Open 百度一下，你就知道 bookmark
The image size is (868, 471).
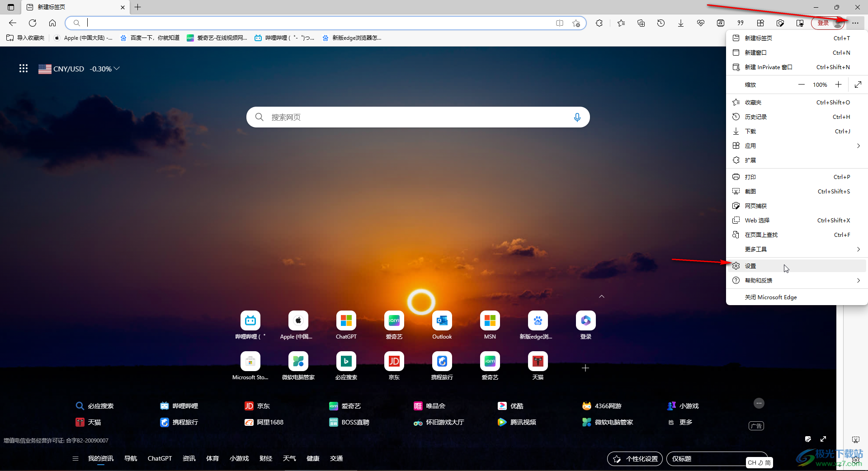point(150,38)
